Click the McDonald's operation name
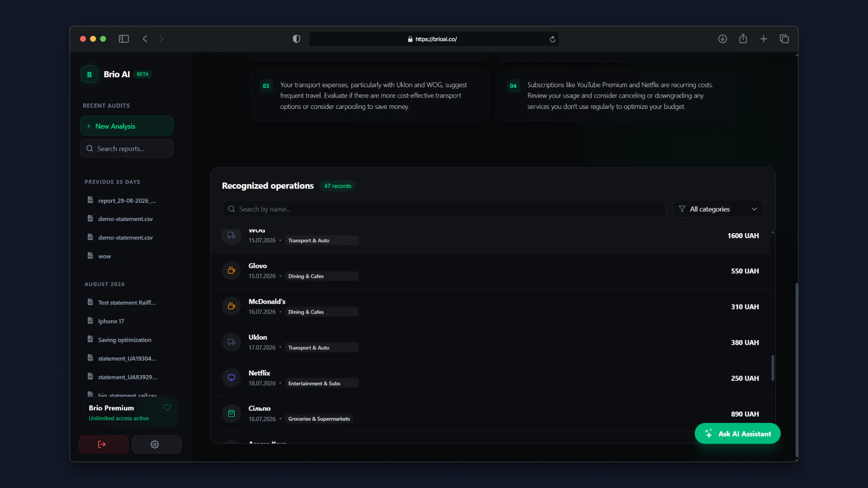Screen dimensions: 868x488 pos(267,301)
